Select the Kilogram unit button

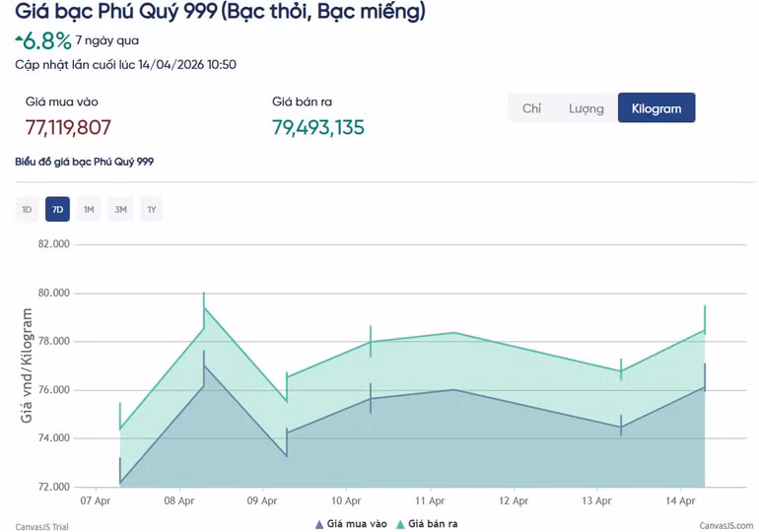tap(655, 108)
